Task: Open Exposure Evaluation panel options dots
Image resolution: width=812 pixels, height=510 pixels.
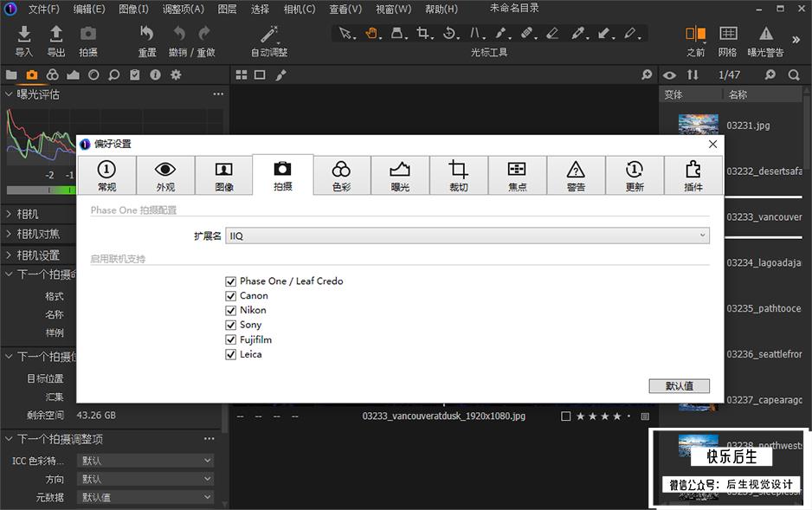Action: click(218, 94)
